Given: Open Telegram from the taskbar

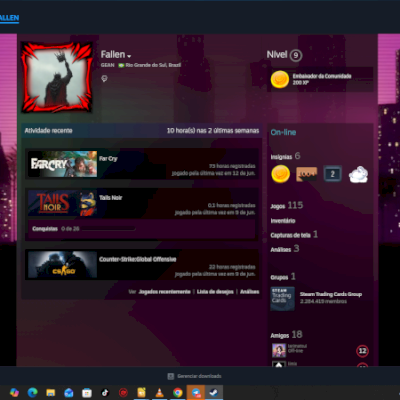Looking at the screenshot, I should [196, 393].
